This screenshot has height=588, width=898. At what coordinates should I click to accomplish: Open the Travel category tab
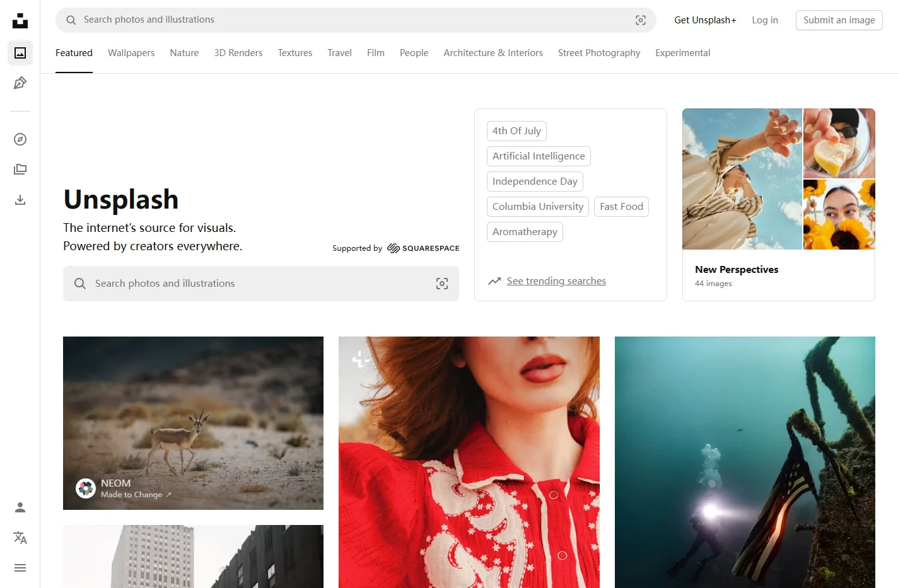coord(340,53)
